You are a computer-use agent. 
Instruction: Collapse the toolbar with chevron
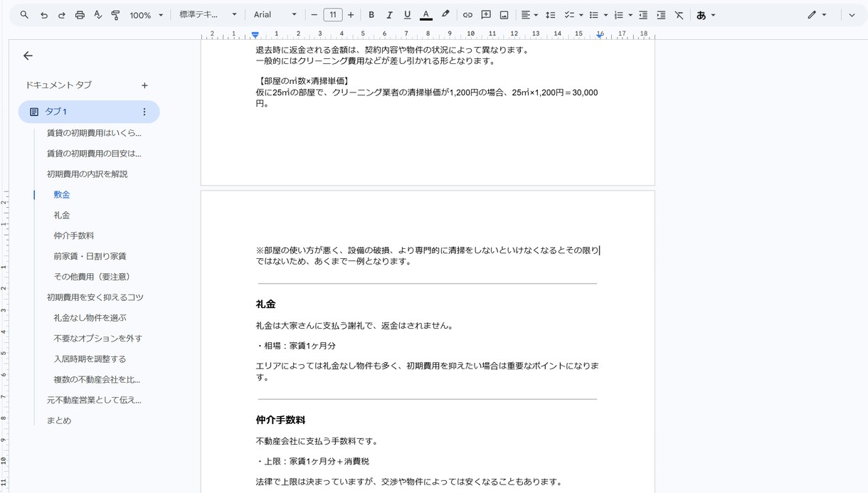click(852, 15)
